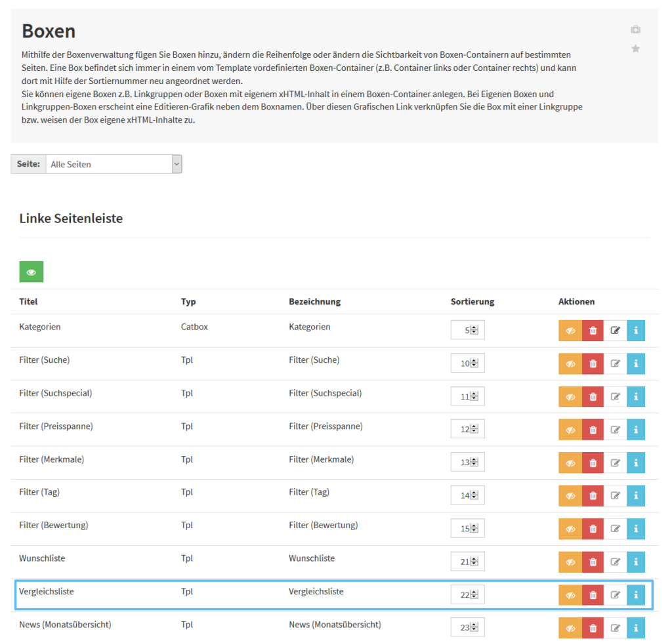
Task: Click the Filter (Bewertung) sorting stepper arrows
Action: point(474,529)
